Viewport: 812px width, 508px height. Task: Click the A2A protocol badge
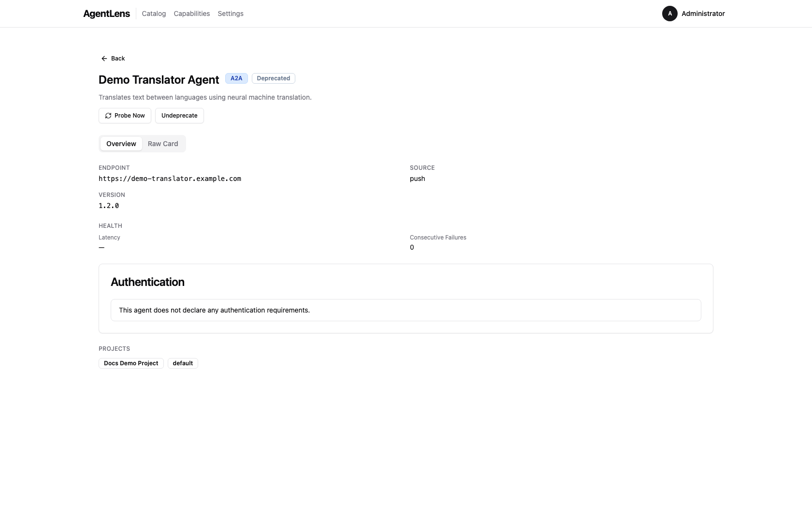(236, 78)
